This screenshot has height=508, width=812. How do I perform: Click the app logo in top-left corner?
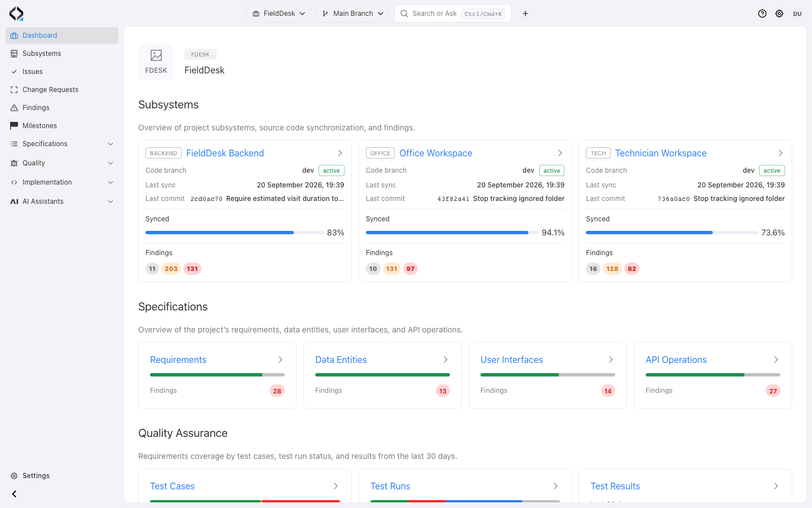tap(16, 14)
